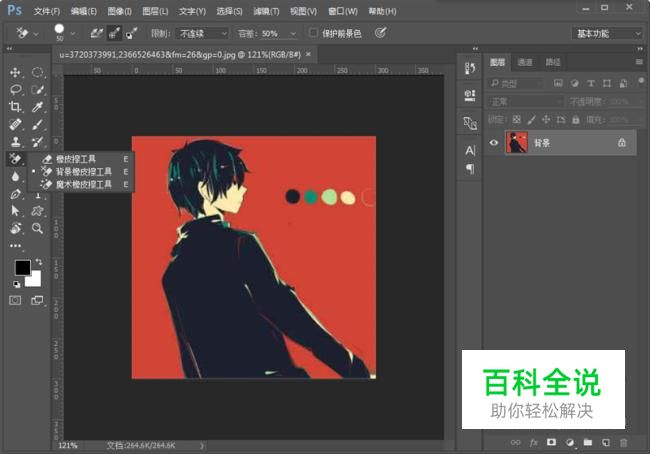650x454 pixels.
Task: Select the Pen tool
Action: coord(15,194)
